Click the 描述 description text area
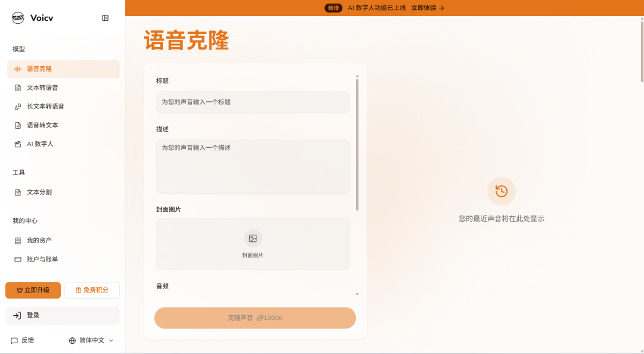 tap(253, 166)
